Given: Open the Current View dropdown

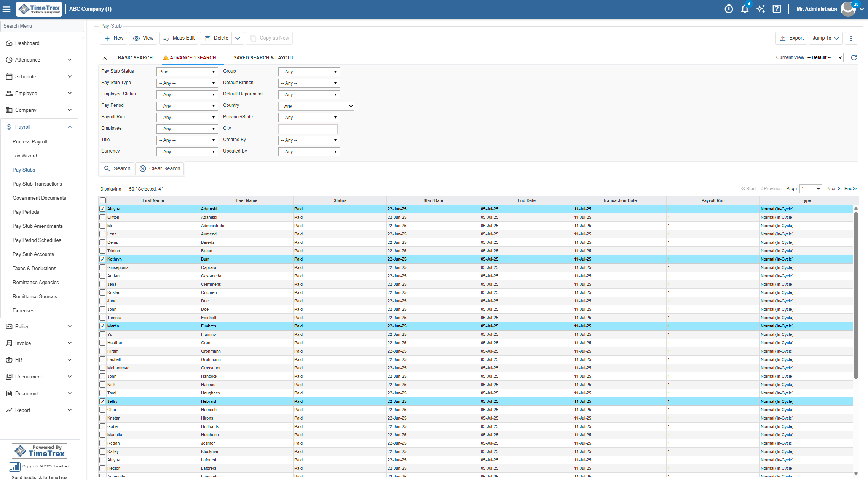Looking at the screenshot, I should [x=824, y=57].
